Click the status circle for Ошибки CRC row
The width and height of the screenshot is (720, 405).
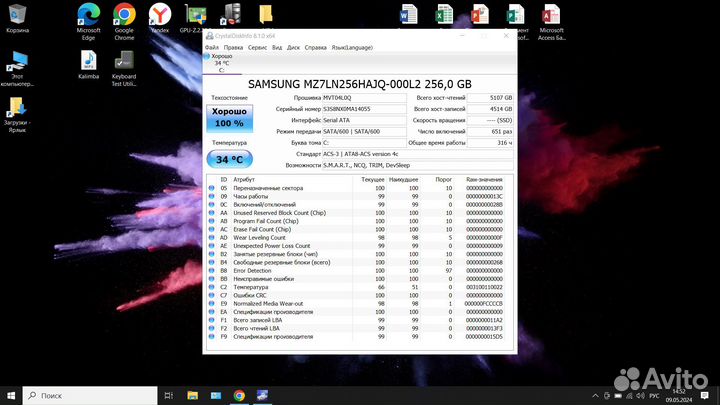(x=211, y=295)
